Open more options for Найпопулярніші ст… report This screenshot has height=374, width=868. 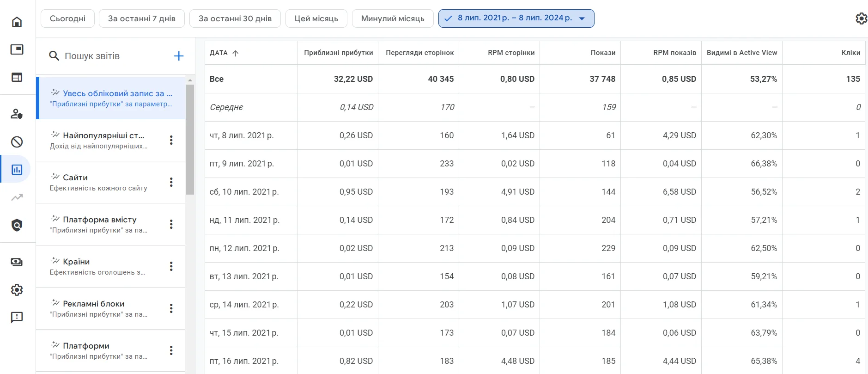coord(171,140)
